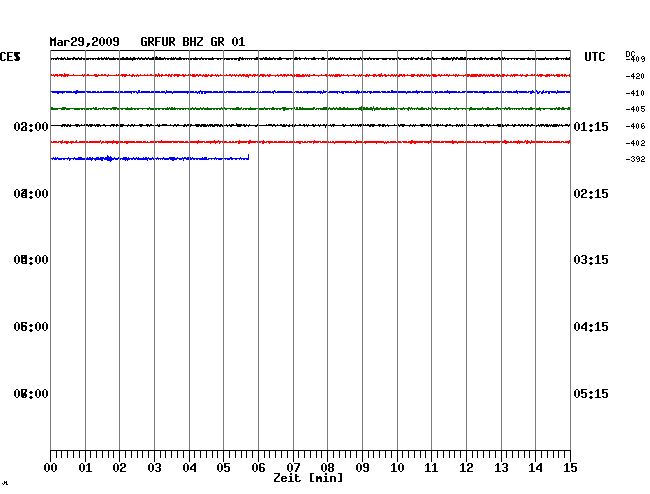The image size is (650, 494).
Task: Click minute tick label 15
Action: click(570, 468)
